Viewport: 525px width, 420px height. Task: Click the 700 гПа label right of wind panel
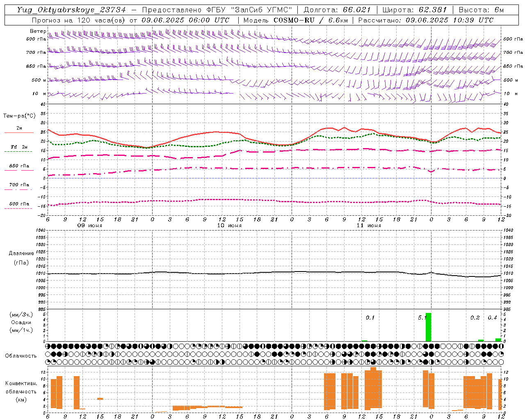tap(513, 52)
